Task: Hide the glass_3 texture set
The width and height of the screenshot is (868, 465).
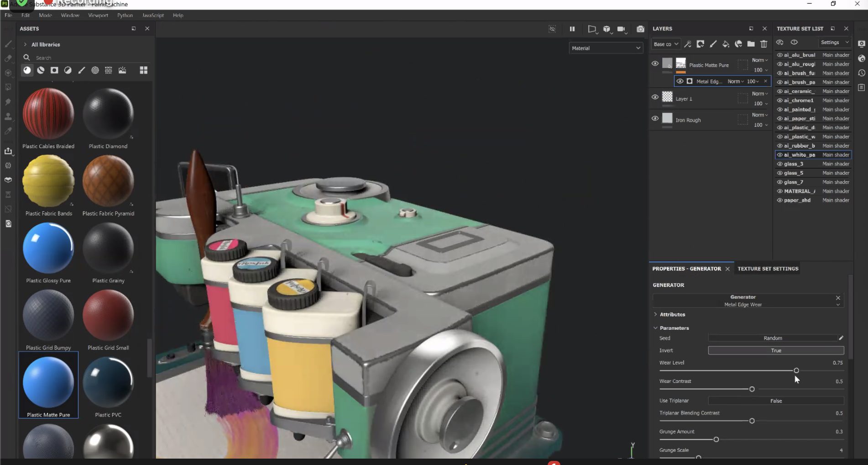Action: (x=780, y=164)
